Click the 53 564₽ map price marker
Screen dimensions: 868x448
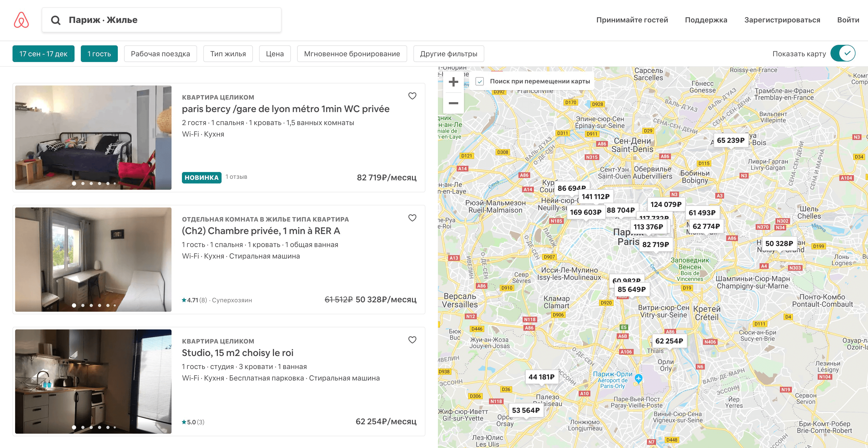[526, 410]
